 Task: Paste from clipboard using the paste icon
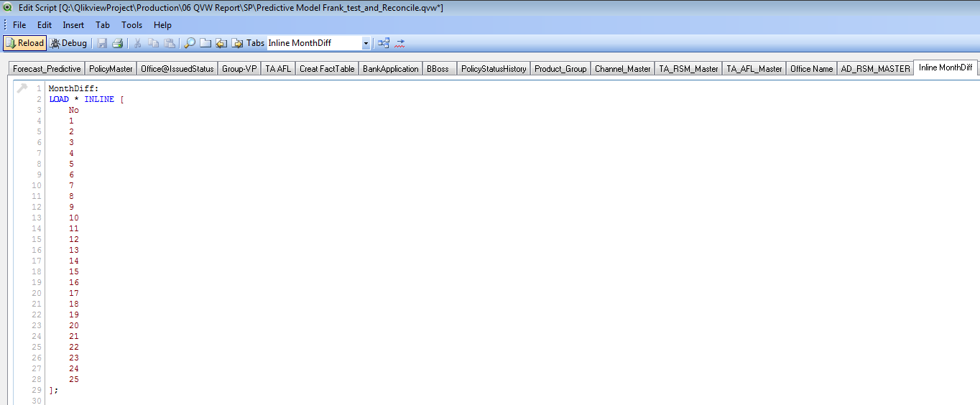tap(170, 43)
